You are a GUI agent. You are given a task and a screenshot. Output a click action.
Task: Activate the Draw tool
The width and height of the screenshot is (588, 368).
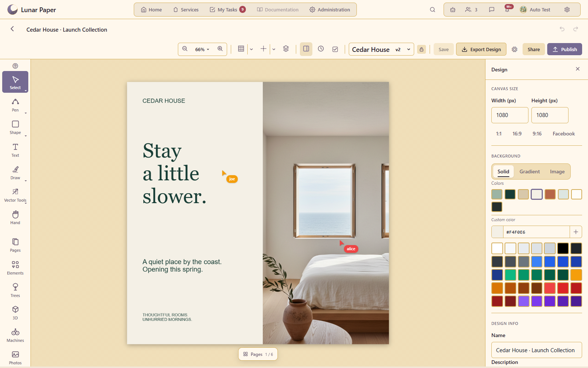pyautogui.click(x=15, y=173)
